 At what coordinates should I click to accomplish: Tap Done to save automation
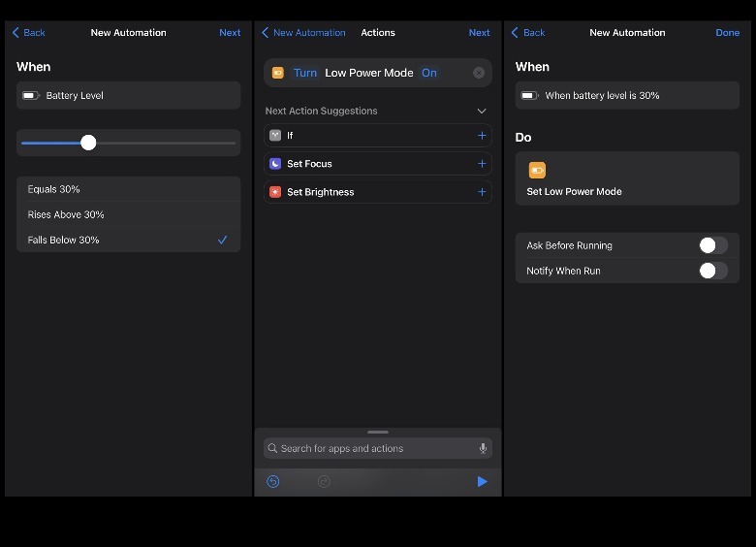(x=727, y=32)
